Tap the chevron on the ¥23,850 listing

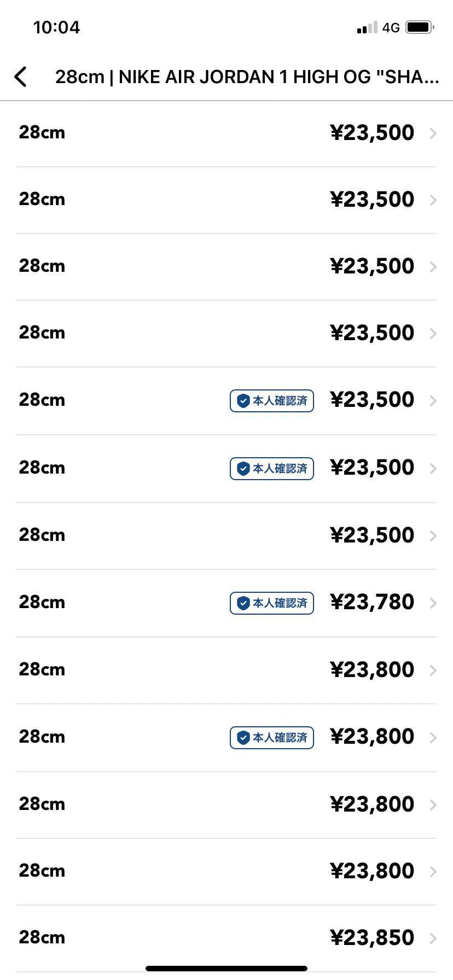(x=433, y=938)
